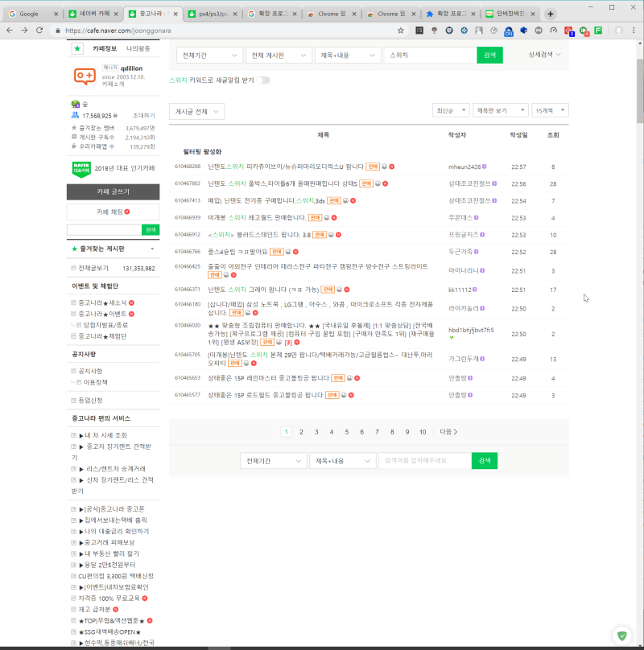This screenshot has width=644, height=650.
Task: Select the 카페정보 sidebar tab
Action: 105,48
